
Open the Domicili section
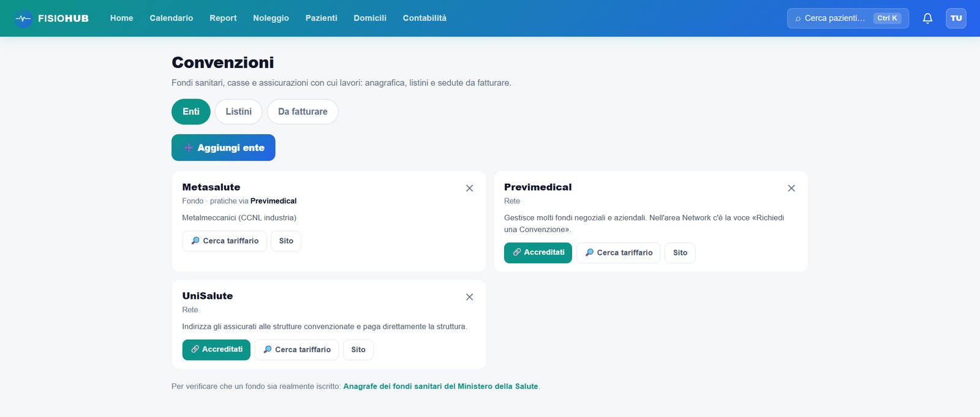tap(370, 18)
